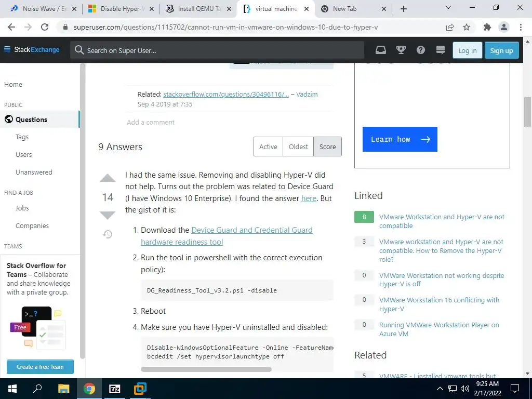The width and height of the screenshot is (532, 399).
Task: Sort answers by Oldest
Action: [x=298, y=147]
